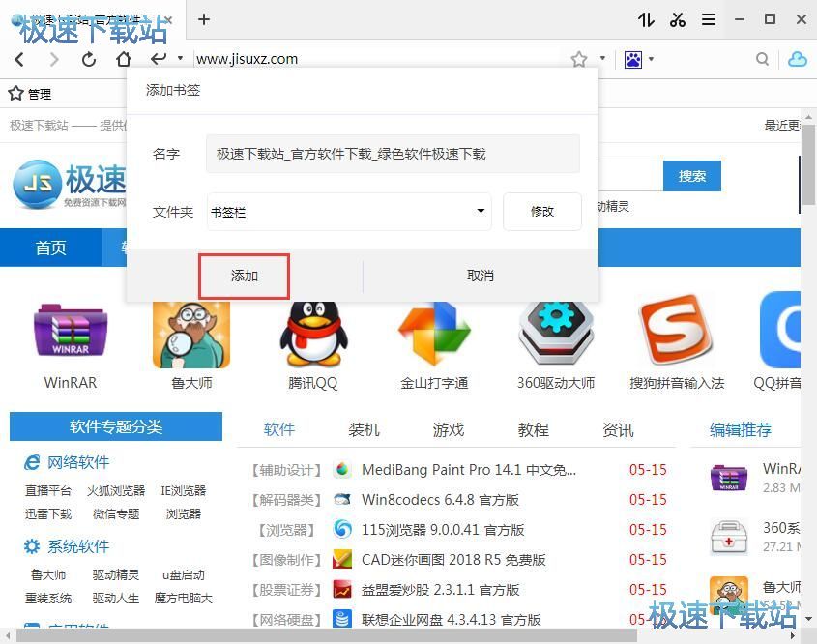817x644 pixels.
Task: Go back with the browser back arrow
Action: (x=19, y=59)
